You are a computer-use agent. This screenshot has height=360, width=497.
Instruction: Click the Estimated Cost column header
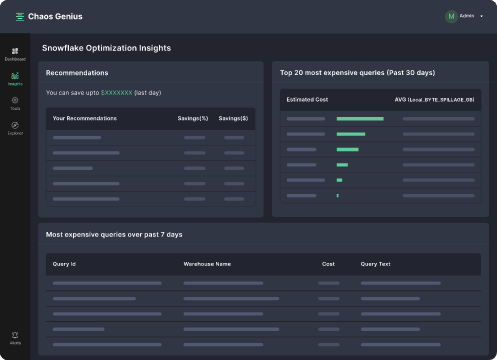[307, 100]
